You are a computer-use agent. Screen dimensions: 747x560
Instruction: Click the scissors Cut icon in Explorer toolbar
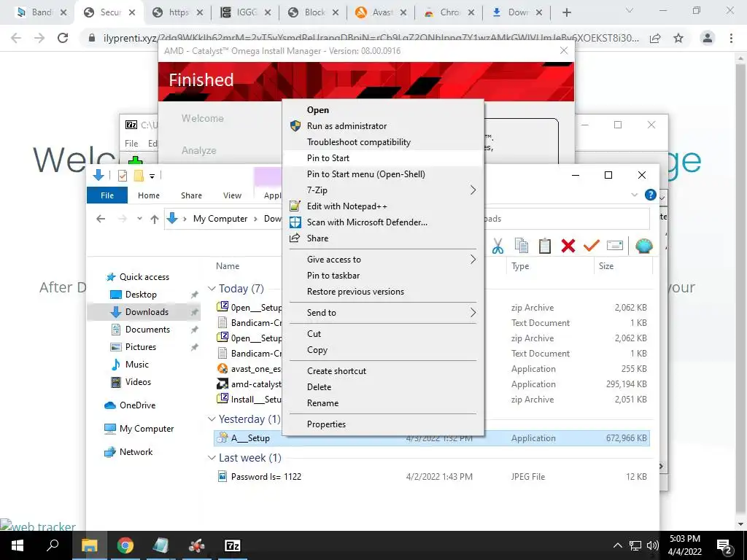pyautogui.click(x=498, y=246)
